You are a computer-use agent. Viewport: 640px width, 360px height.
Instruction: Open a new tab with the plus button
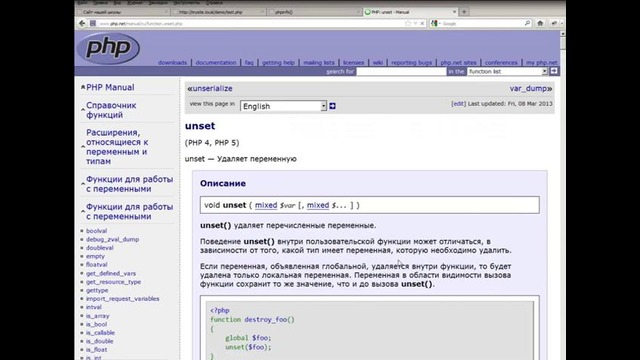pyautogui.click(x=464, y=12)
